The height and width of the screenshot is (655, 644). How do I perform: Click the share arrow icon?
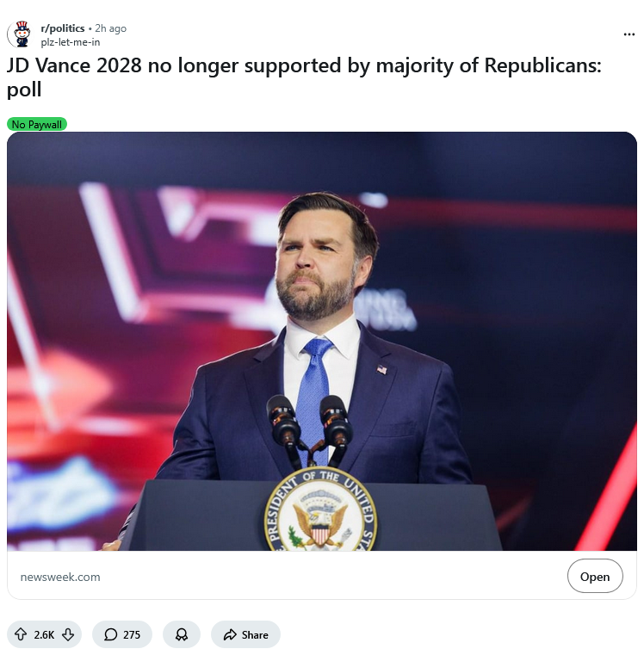tap(229, 635)
